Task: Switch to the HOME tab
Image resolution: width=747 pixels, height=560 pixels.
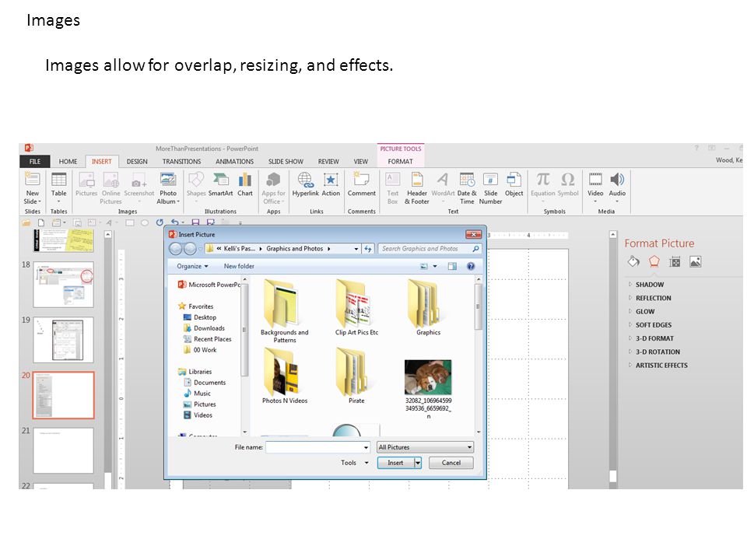Action: [x=68, y=162]
